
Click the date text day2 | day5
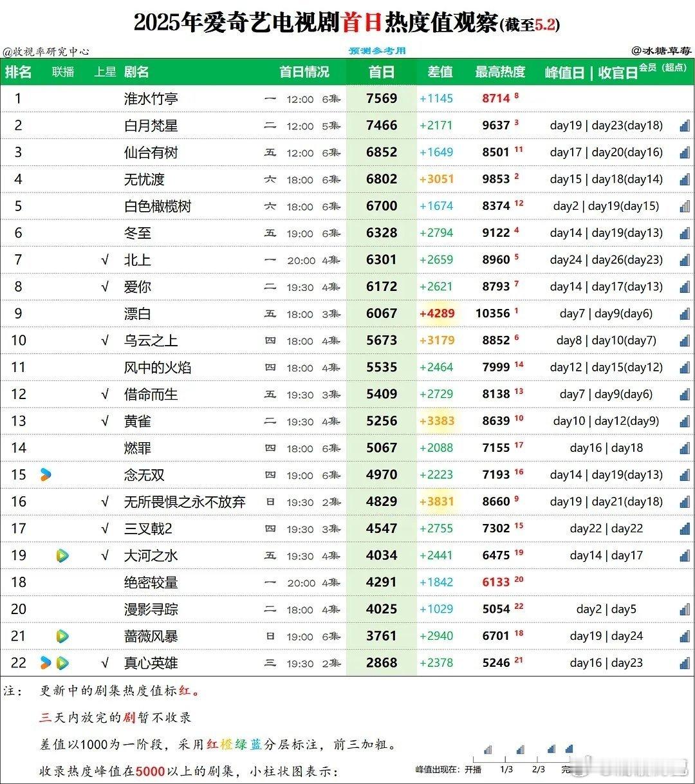click(x=606, y=609)
